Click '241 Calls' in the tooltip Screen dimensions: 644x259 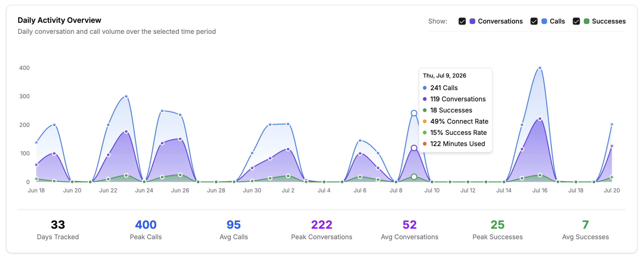(444, 88)
